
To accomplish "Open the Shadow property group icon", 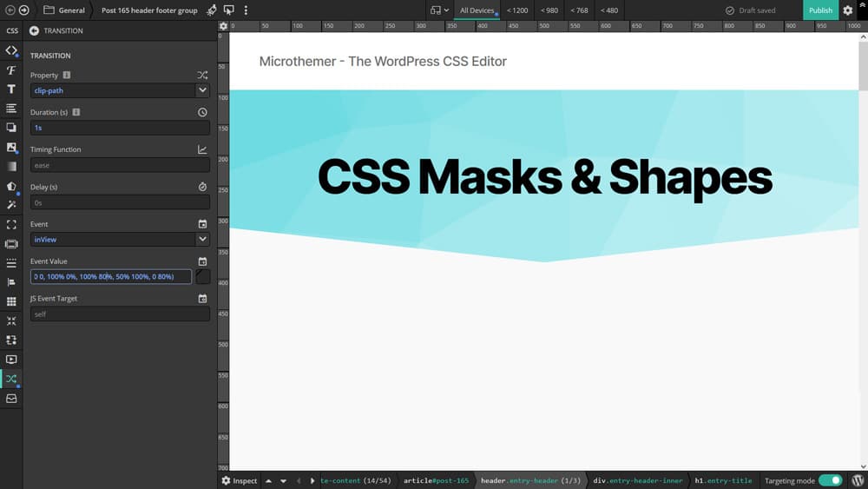I will point(11,128).
